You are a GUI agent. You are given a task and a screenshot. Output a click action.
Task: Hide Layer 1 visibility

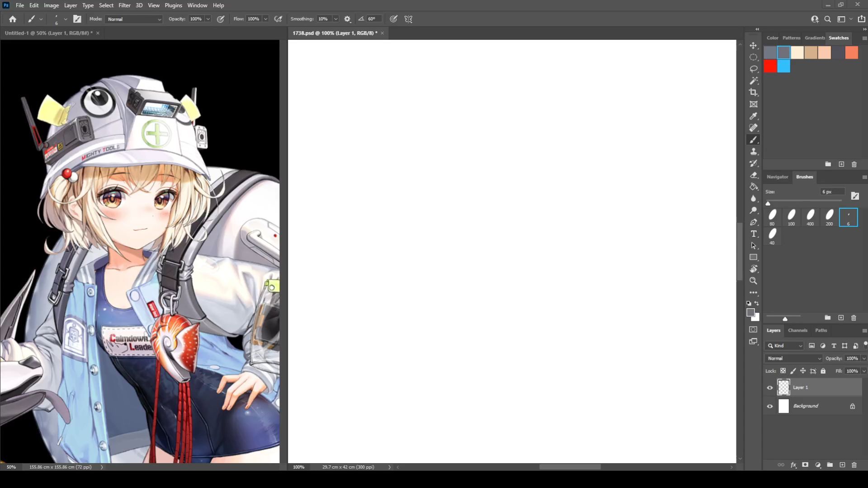tap(770, 388)
